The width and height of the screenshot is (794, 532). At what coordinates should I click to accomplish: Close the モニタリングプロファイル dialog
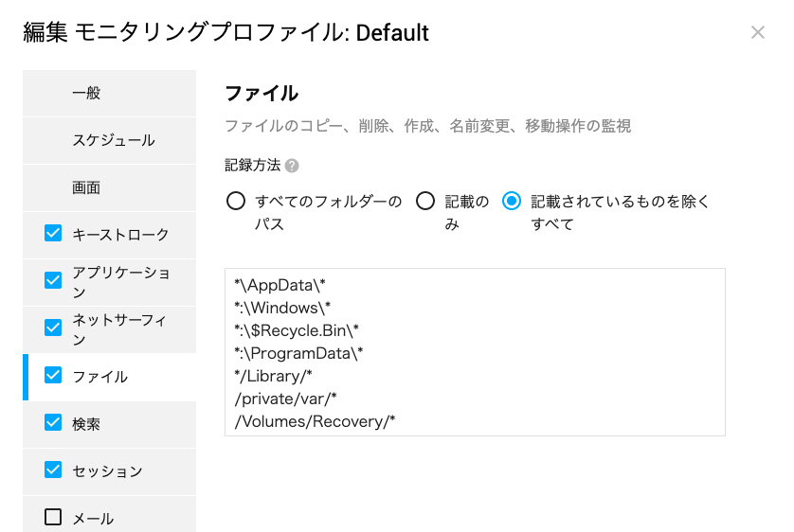[x=758, y=32]
